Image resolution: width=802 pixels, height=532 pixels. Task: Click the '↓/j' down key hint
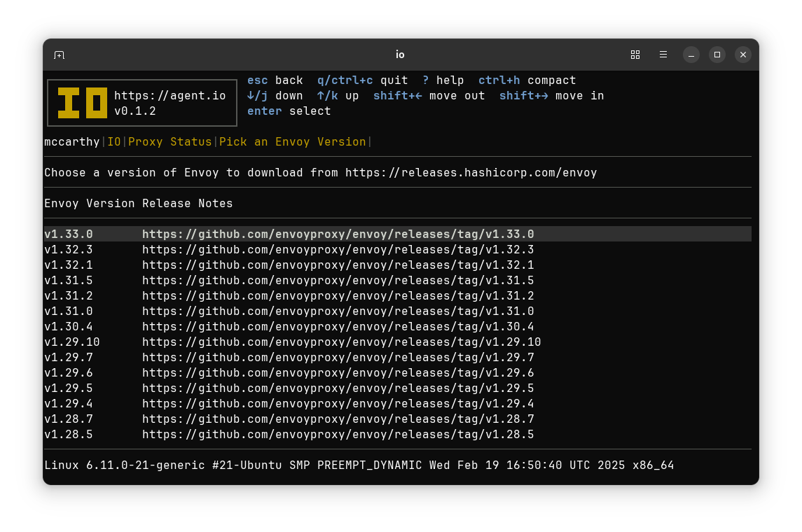(275, 96)
